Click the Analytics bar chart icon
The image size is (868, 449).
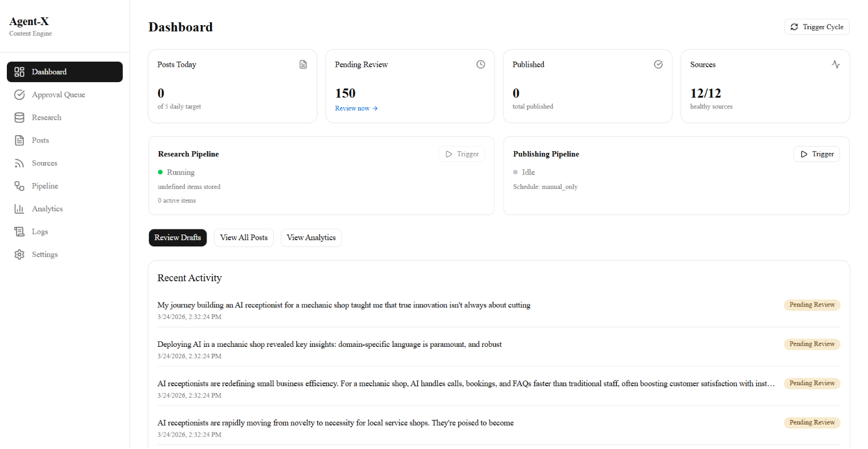click(19, 209)
